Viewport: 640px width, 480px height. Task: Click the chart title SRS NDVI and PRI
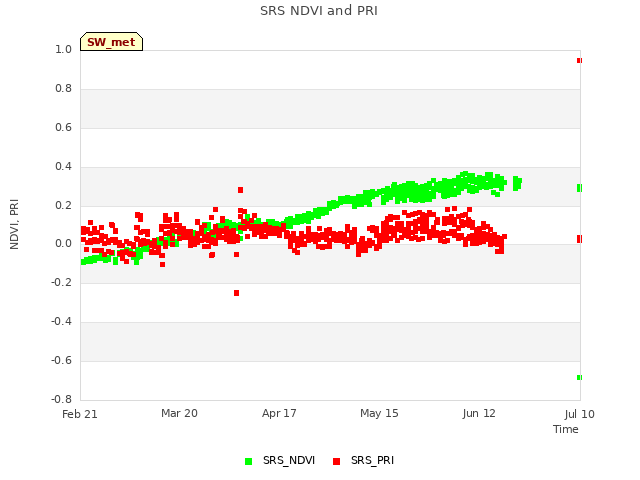pyautogui.click(x=319, y=11)
